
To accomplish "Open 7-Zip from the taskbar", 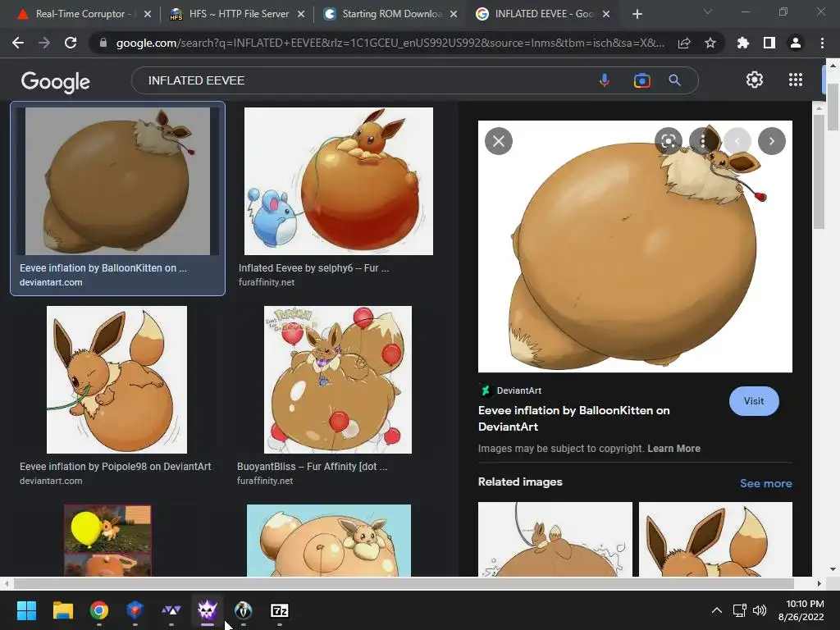I will pos(279,610).
